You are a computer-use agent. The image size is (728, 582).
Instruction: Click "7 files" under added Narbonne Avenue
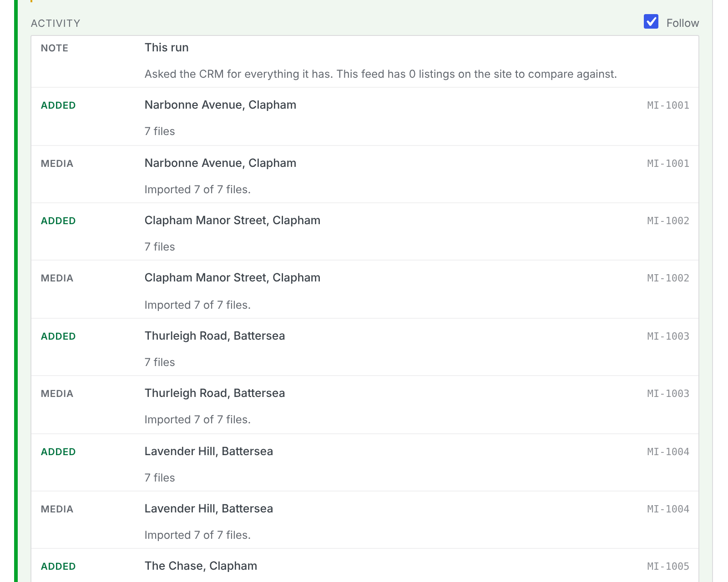160,131
